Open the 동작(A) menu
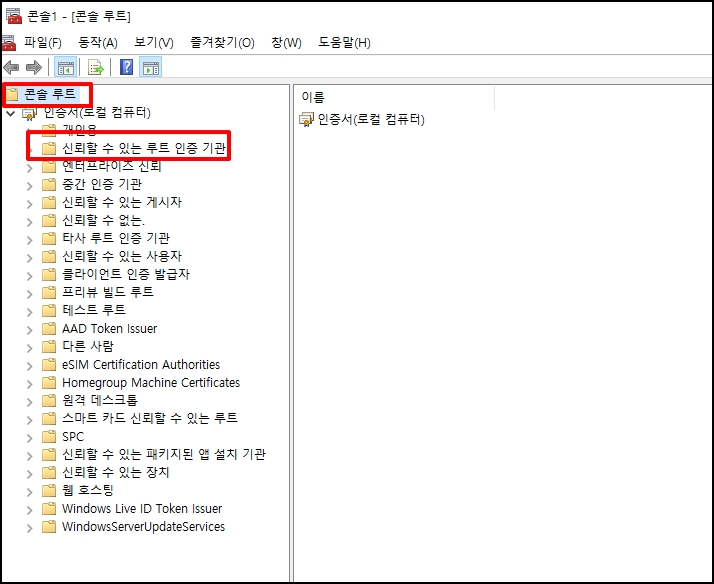Screen dimensions: 714x584 tap(98, 43)
